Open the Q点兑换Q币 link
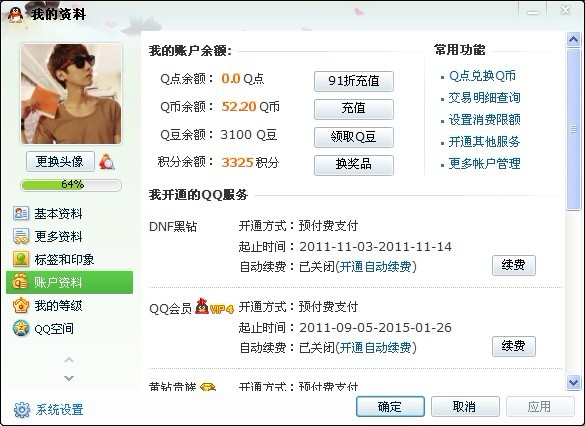 pos(482,76)
